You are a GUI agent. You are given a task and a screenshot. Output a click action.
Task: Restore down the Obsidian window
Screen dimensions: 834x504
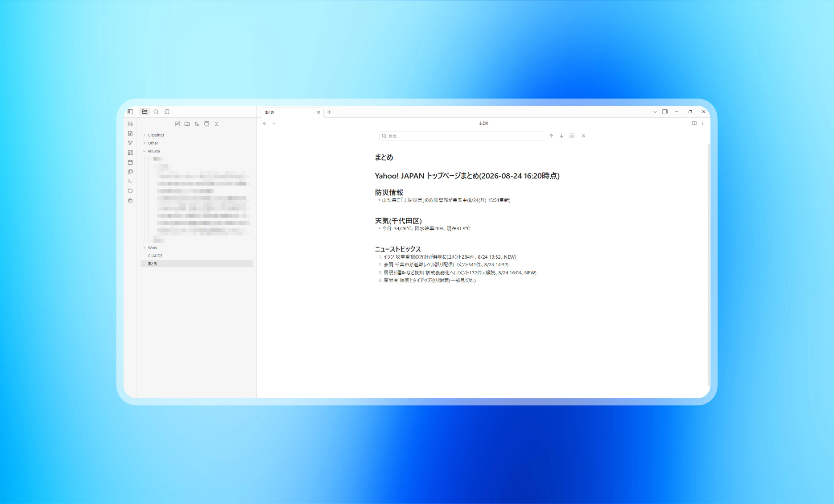click(x=690, y=112)
